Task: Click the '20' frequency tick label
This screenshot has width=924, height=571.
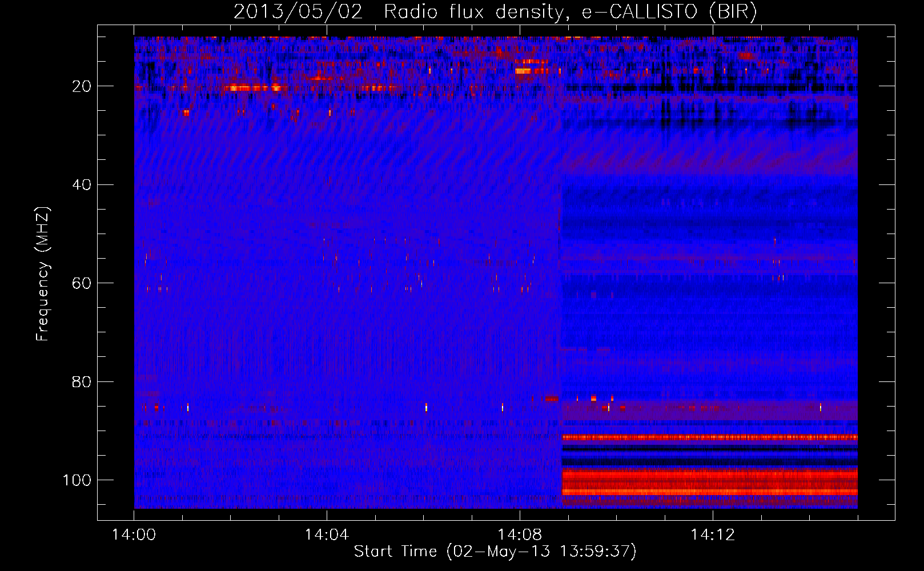Action: 82,87
